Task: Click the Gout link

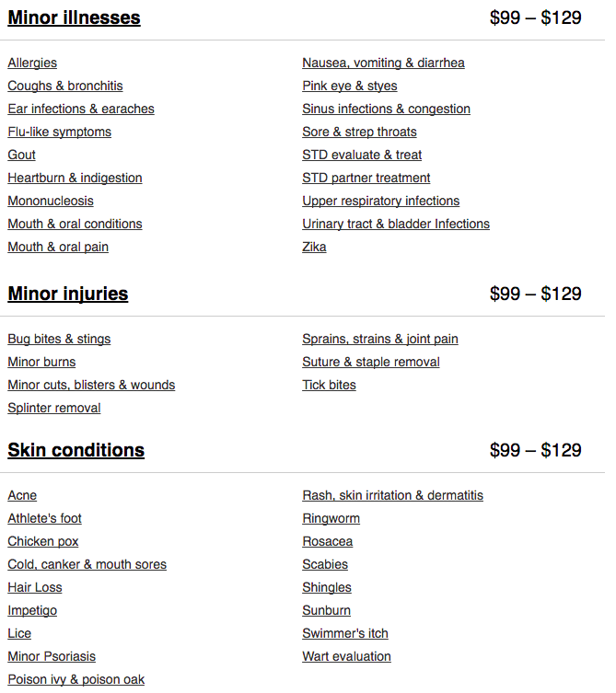Action: (x=21, y=155)
